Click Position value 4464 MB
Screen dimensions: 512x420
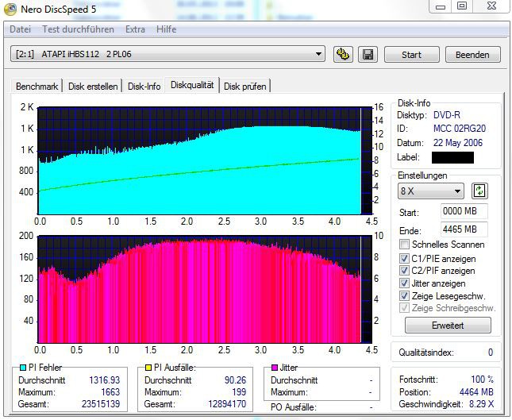coord(476,391)
